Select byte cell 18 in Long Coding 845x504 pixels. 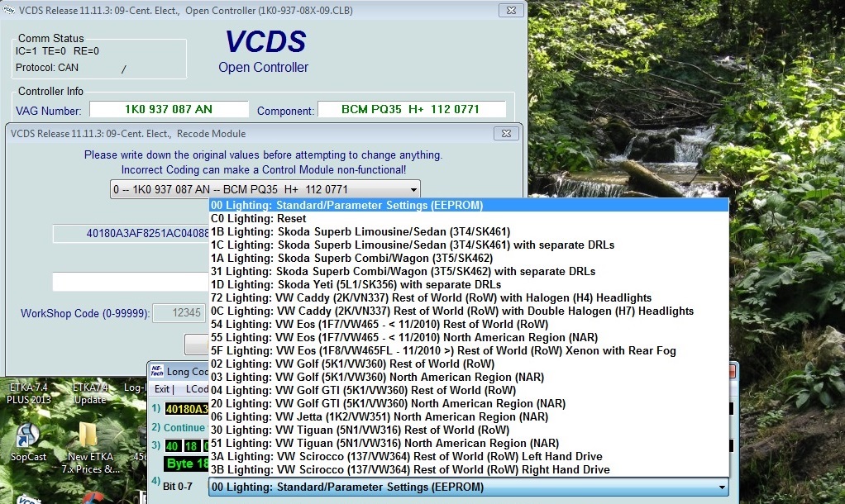click(x=191, y=446)
